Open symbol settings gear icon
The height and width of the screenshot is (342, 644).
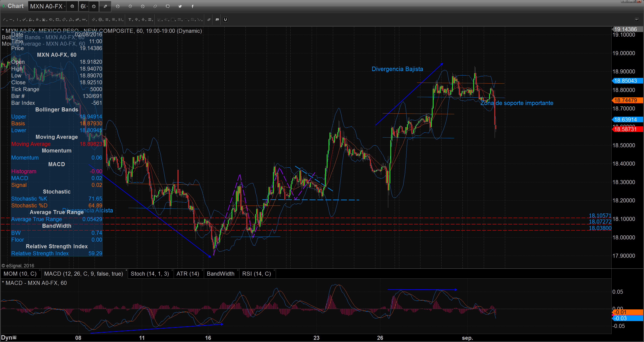pyautogui.click(x=72, y=6)
